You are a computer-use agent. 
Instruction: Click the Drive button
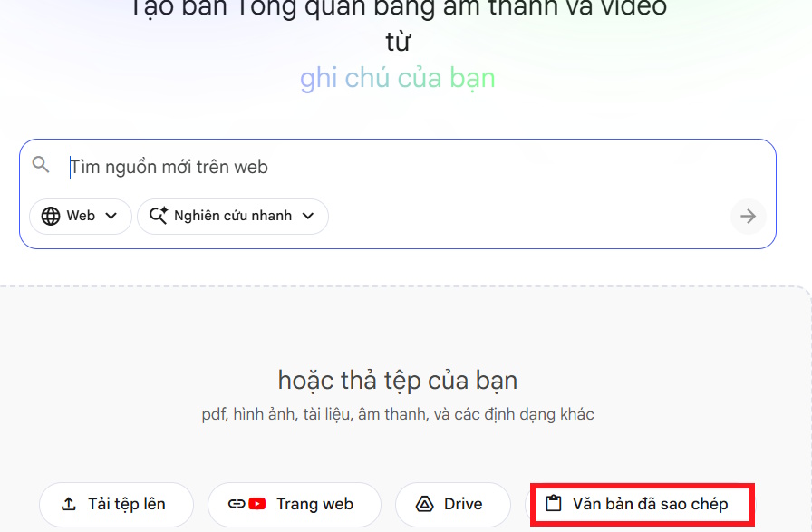(453, 504)
